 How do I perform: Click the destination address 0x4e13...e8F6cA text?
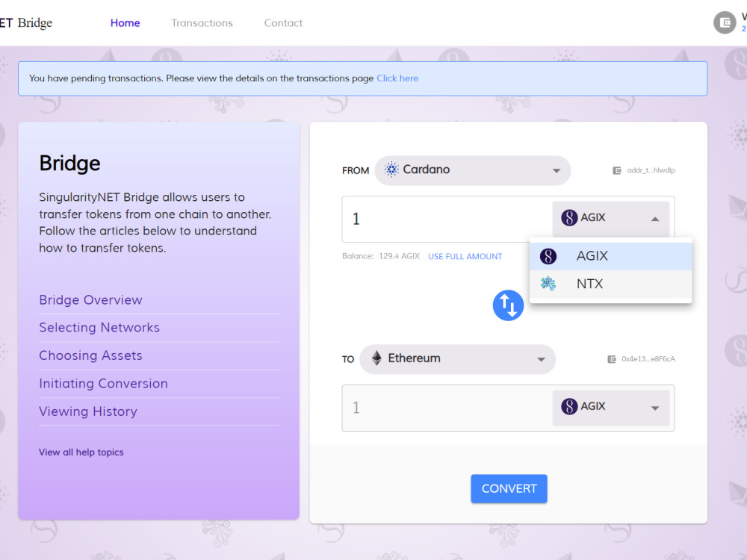click(648, 359)
